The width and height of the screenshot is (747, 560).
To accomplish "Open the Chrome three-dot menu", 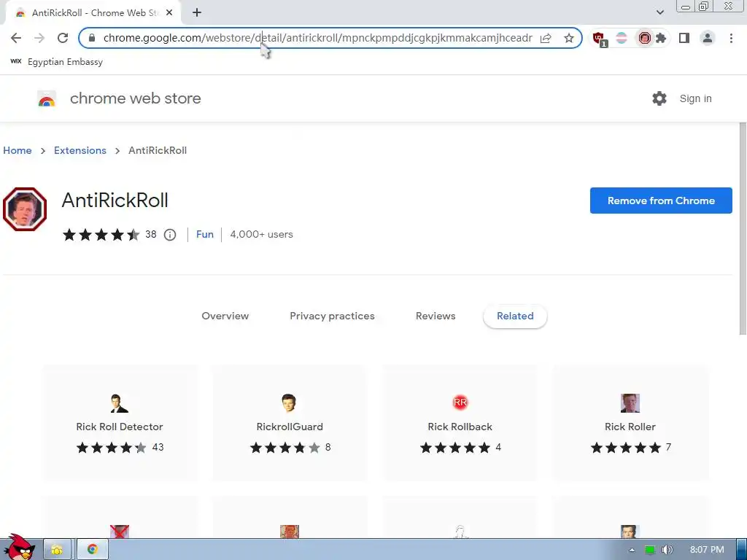I will pos(731,38).
